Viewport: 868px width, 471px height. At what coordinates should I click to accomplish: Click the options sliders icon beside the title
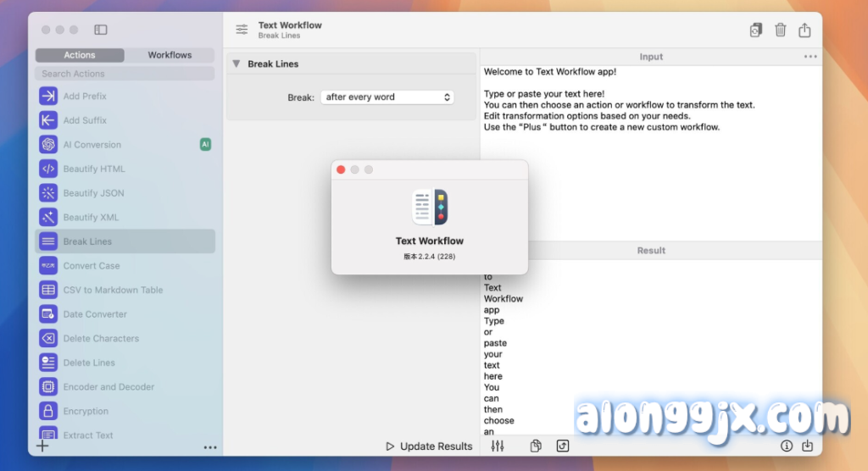tap(242, 30)
